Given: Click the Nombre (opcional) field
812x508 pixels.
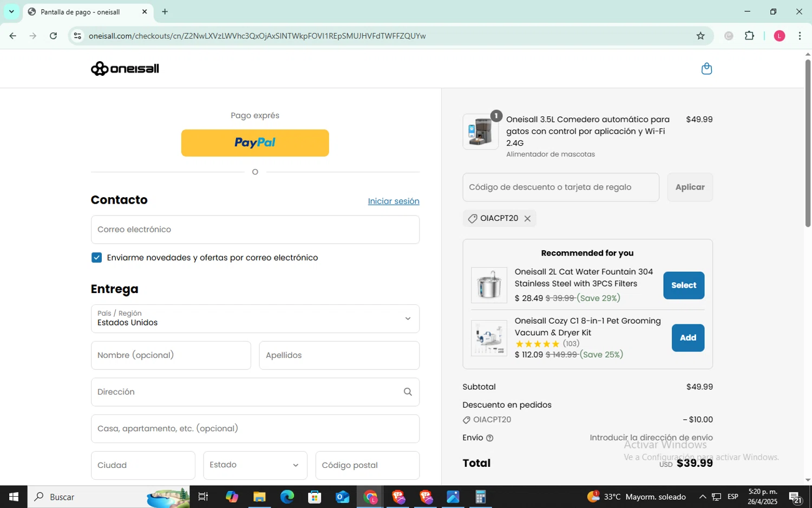Looking at the screenshot, I should 171,355.
